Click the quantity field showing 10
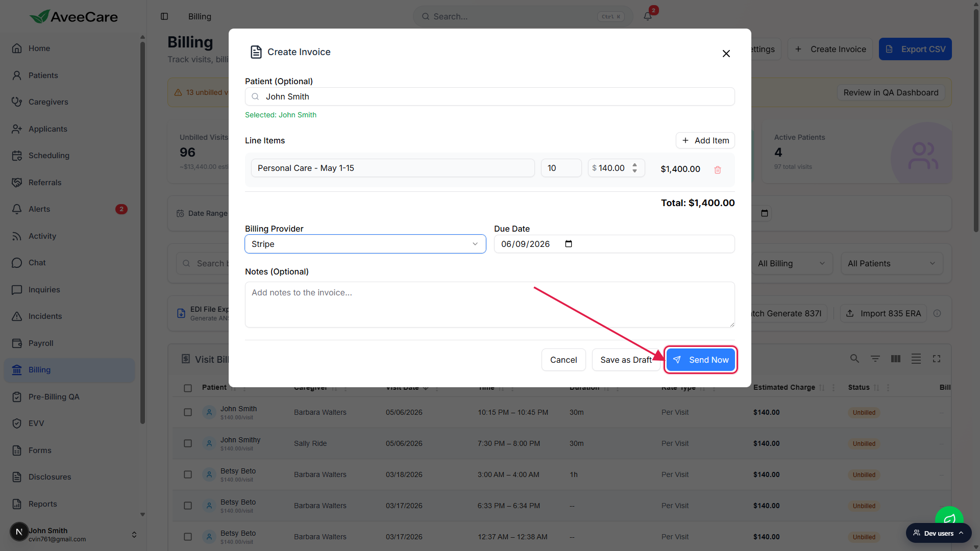This screenshot has height=551, width=980. 561,168
